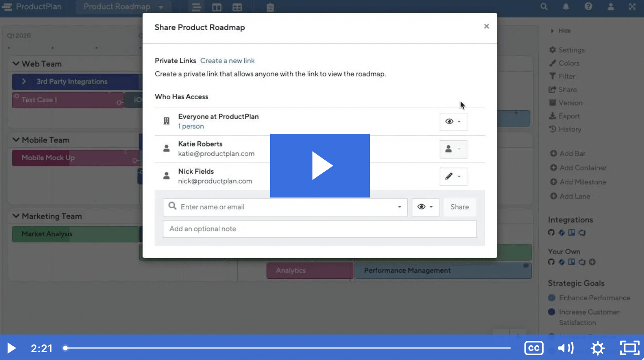Click the GitHub icon under Your Own
This screenshot has width=644, height=360.
[x=551, y=262]
